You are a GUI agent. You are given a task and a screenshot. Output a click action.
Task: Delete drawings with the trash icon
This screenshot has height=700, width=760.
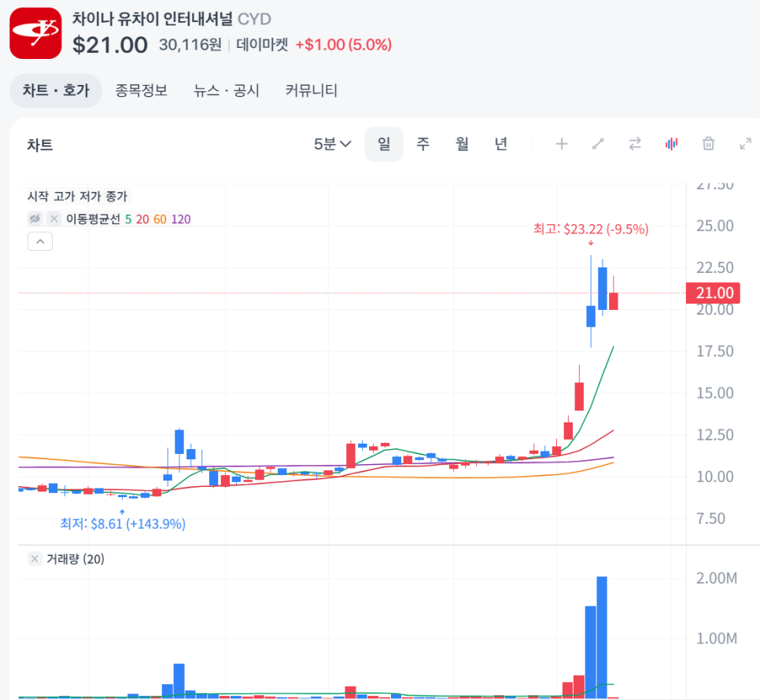coord(708,144)
